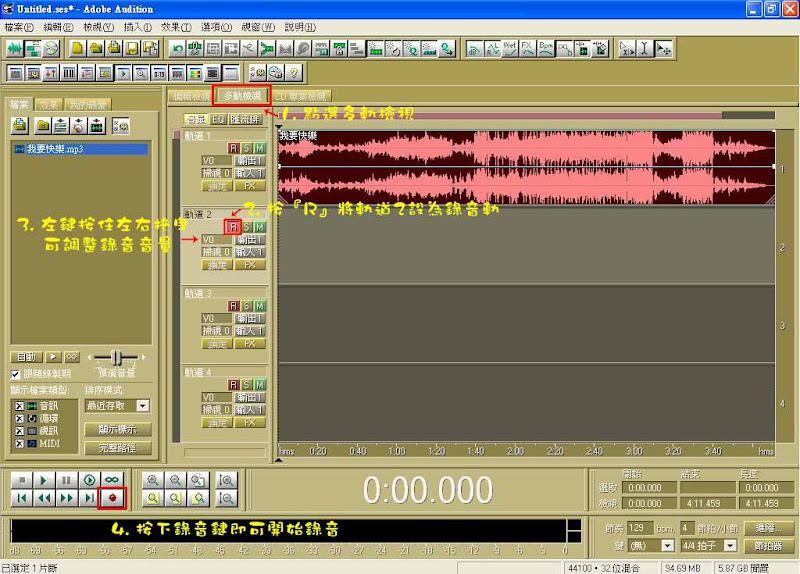The width and height of the screenshot is (800, 574).
Task: Click the Play button in transport controls
Action: pyautogui.click(x=43, y=479)
